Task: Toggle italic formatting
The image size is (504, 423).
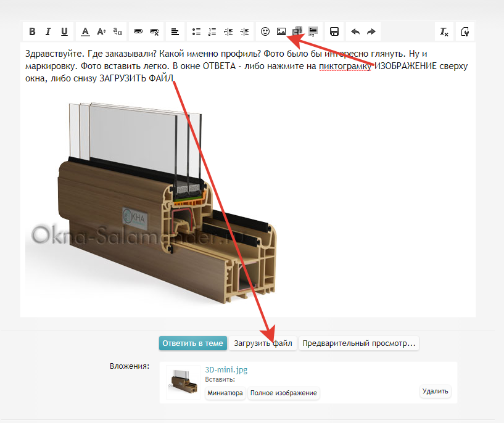Action: click(48, 31)
